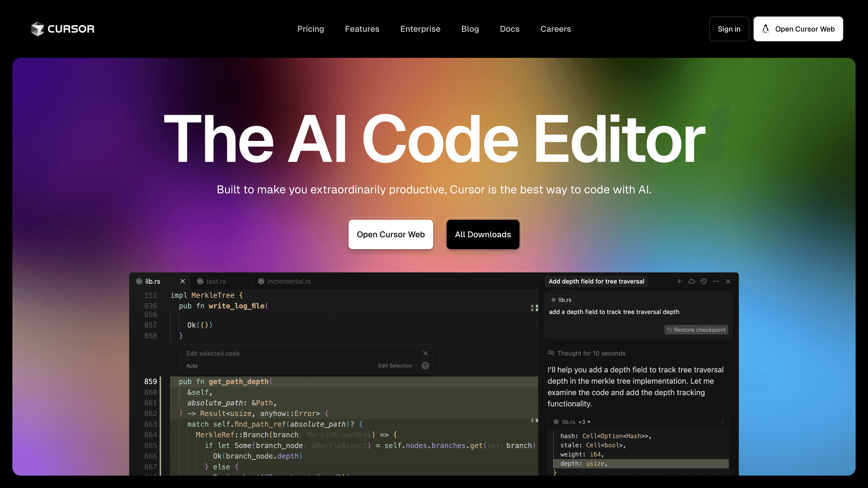
Task: Expand the lib.rs +3 diff block
Action: pos(722,422)
